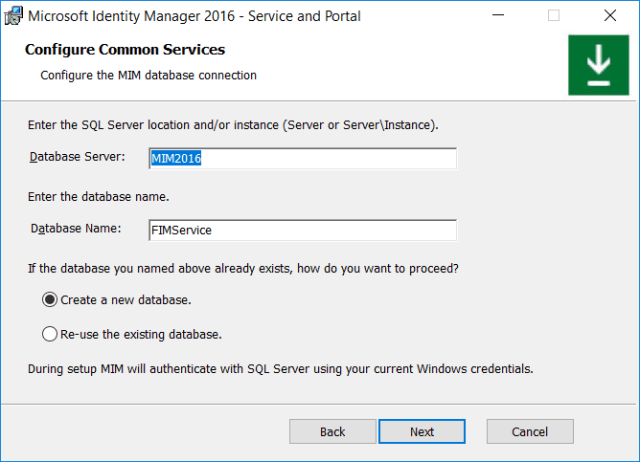
Task: Choose Re-use the existing database radio button
Action: click(49, 334)
